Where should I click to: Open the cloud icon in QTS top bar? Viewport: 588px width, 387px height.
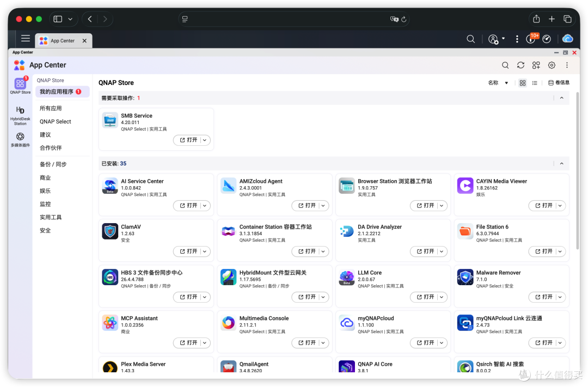(568, 39)
